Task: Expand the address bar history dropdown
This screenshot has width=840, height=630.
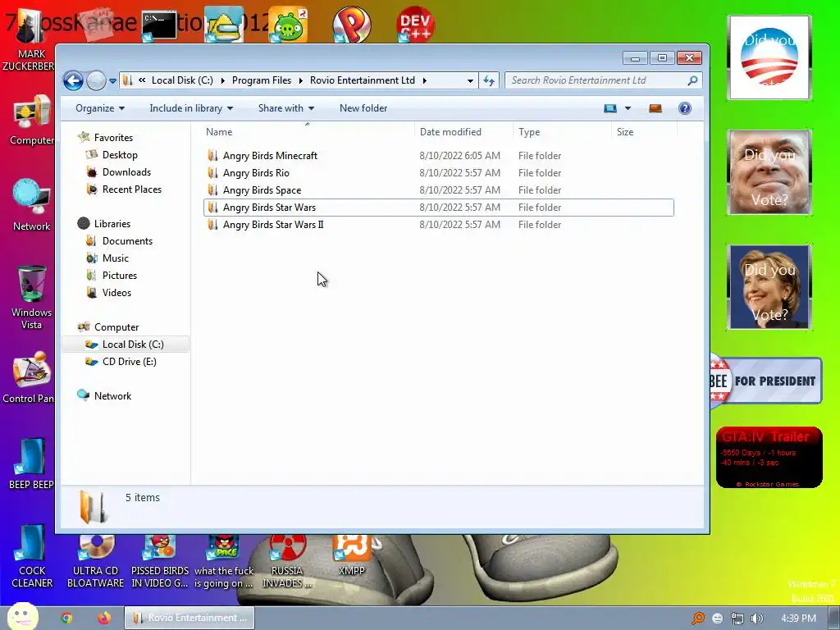Action: coord(470,80)
